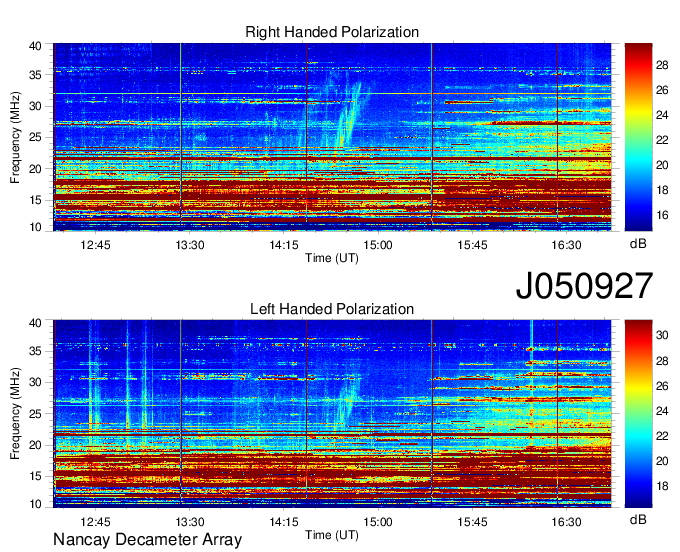Click the 15:45 tick label on bottom plot
The image size is (680, 552).
coord(472,522)
